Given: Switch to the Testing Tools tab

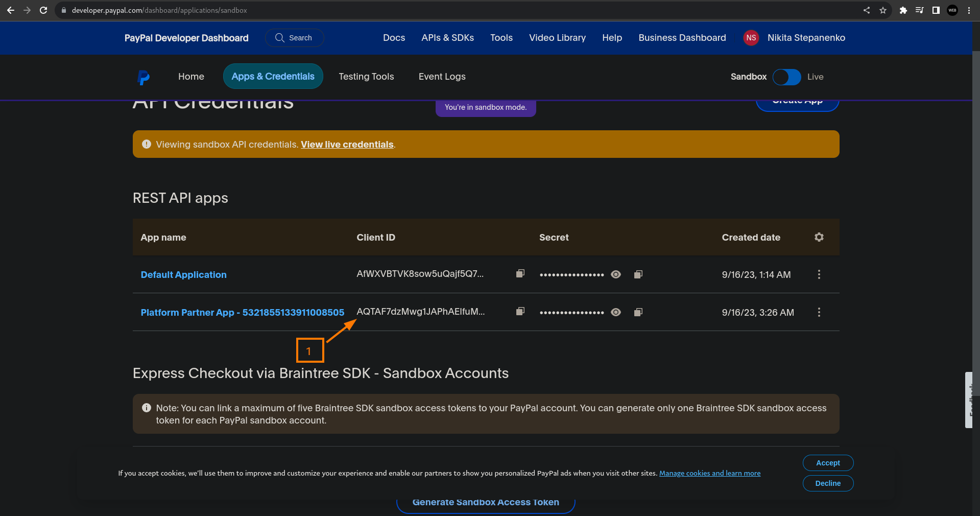Looking at the screenshot, I should [x=366, y=77].
